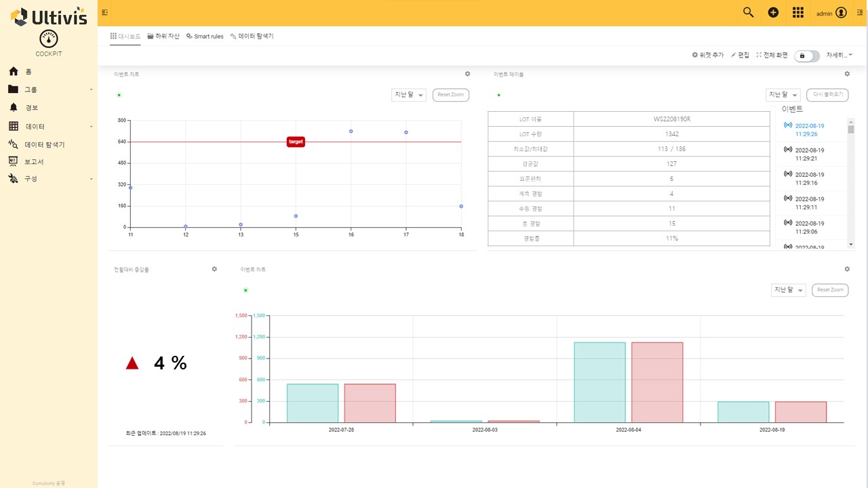This screenshot has height=488, width=868.
Task: Toggle the dashboard lock switch
Action: click(806, 56)
